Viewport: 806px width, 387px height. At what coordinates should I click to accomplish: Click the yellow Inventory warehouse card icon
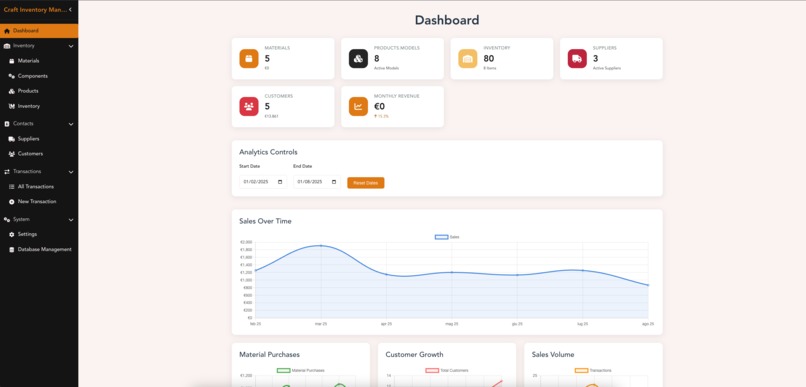pos(468,59)
